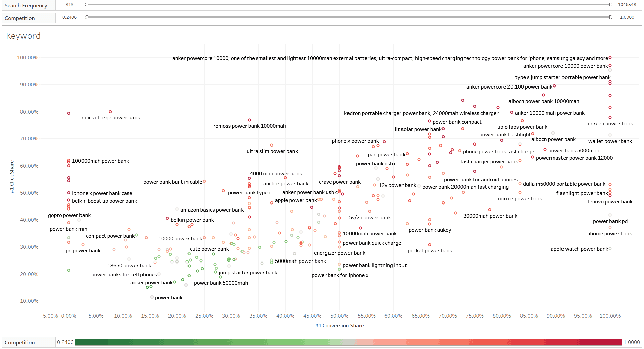Click the Competition filter slider's maximum handle

pyautogui.click(x=611, y=17)
